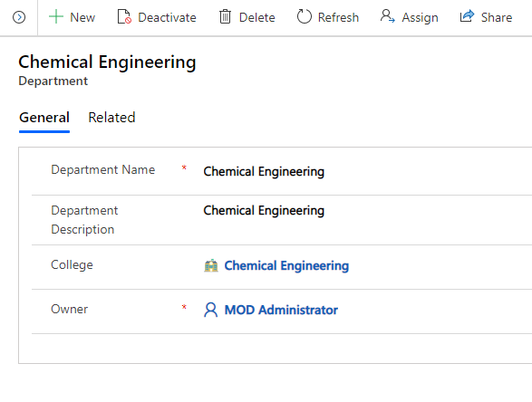Open the MOD Administrator owner link

coord(281,310)
